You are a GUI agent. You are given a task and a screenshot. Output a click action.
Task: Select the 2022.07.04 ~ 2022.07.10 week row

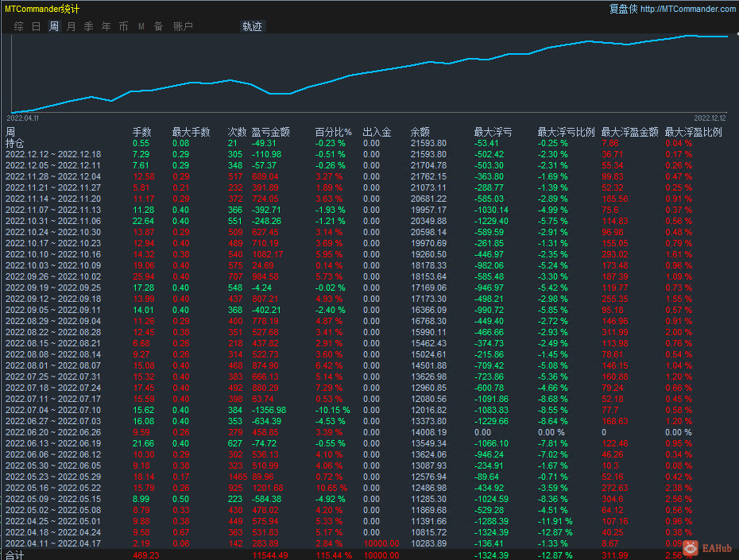pyautogui.click(x=53, y=409)
